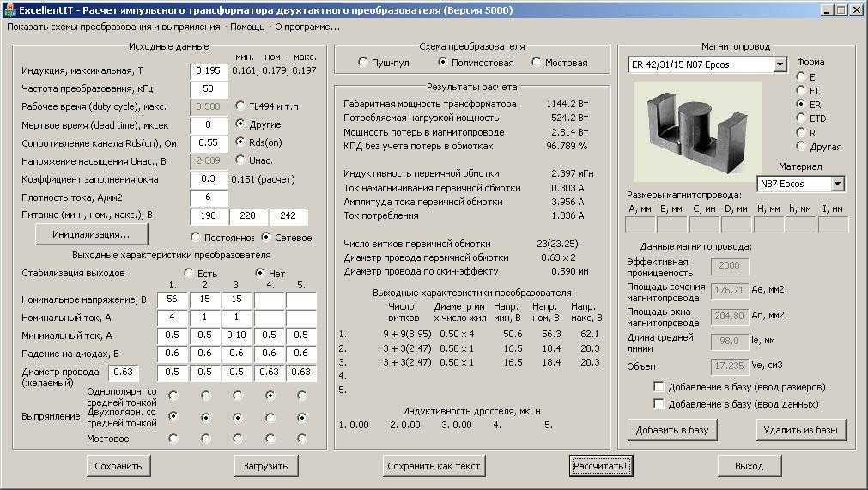Viewport: 868px width, 490px height.
Task: Select core shape 'R'
Action: point(800,132)
